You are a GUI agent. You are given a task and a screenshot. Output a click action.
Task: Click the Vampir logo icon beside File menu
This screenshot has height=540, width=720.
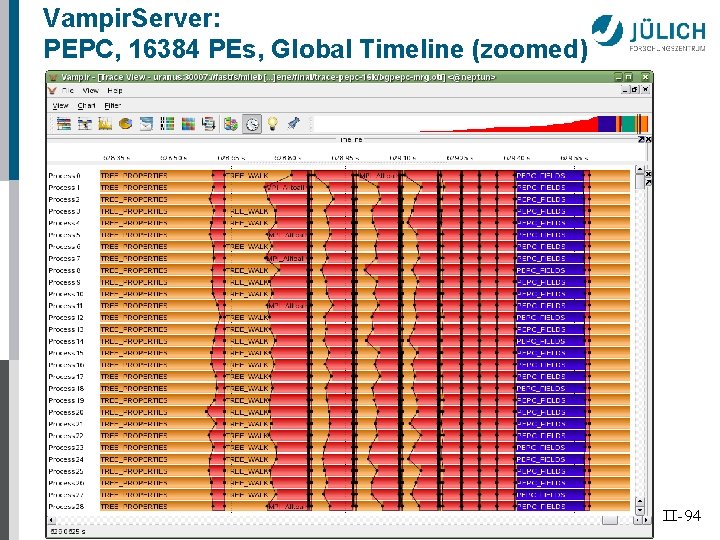point(52,90)
